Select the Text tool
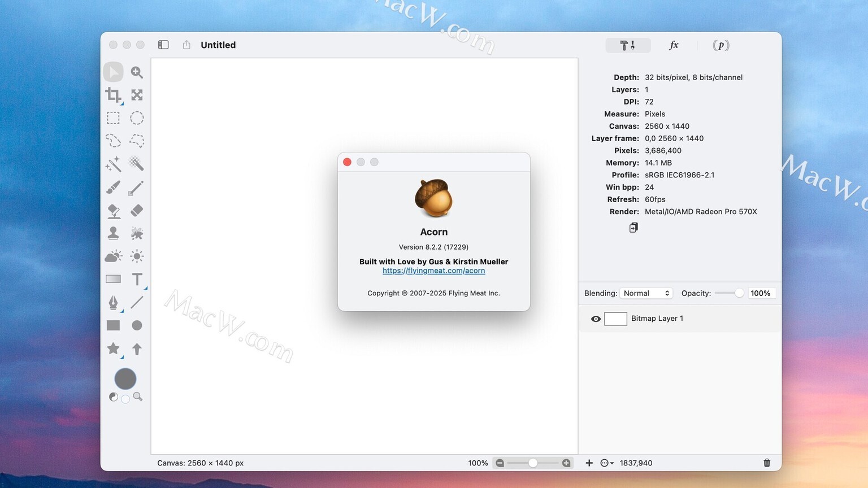The height and width of the screenshot is (488, 868). [137, 279]
